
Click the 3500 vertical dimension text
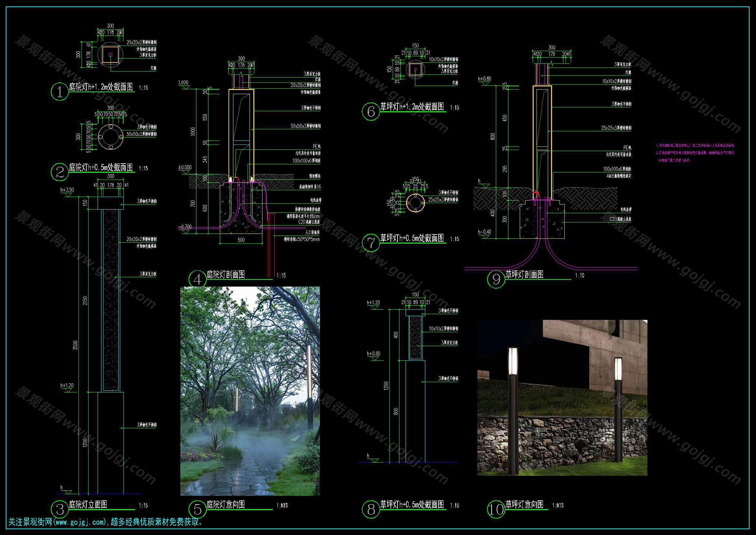coord(75,345)
